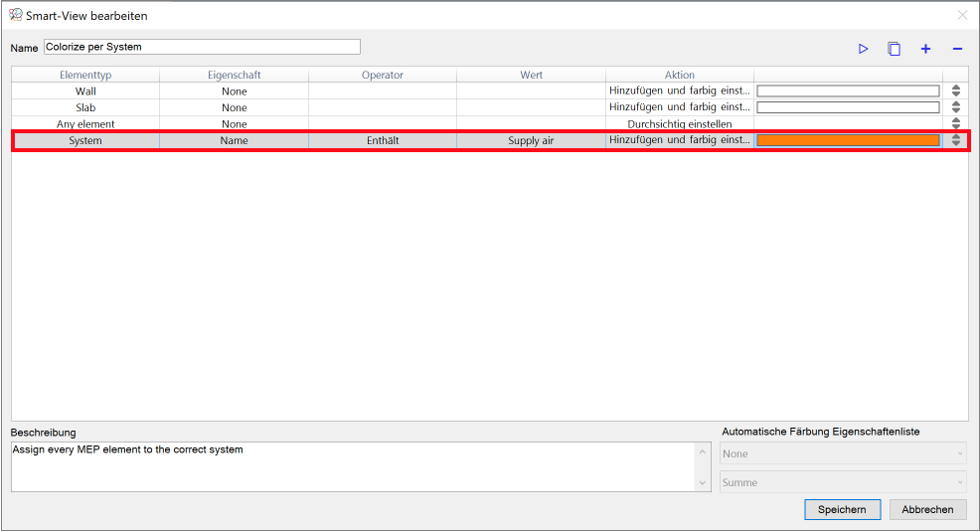Screen dimensions: 980x532
Task: Open the orange color swatch of System row
Action: click(848, 140)
